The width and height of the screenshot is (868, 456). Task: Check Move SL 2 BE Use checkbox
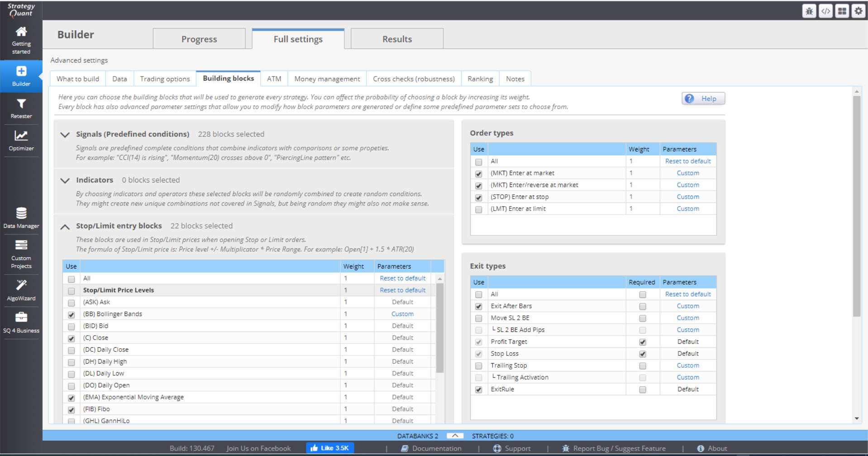click(x=479, y=318)
